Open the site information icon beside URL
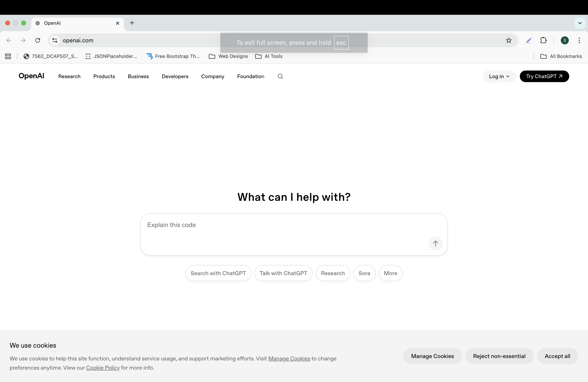The width and height of the screenshot is (588, 382). (x=55, y=40)
